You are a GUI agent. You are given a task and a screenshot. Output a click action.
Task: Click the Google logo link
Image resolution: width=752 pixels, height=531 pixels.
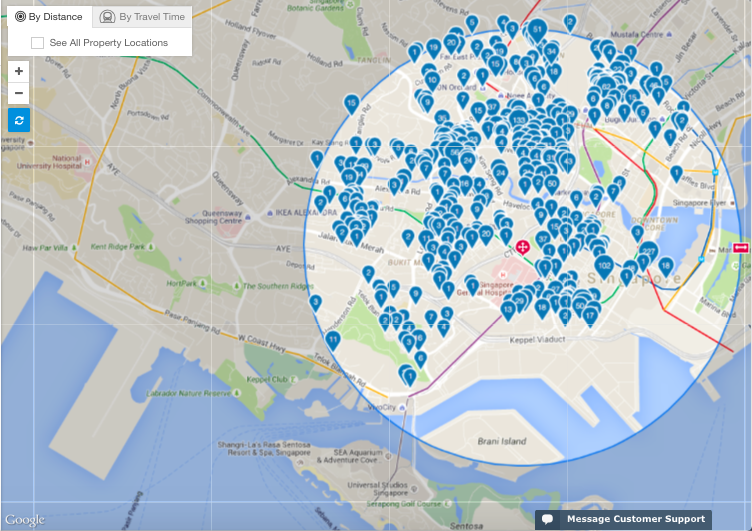click(x=25, y=520)
